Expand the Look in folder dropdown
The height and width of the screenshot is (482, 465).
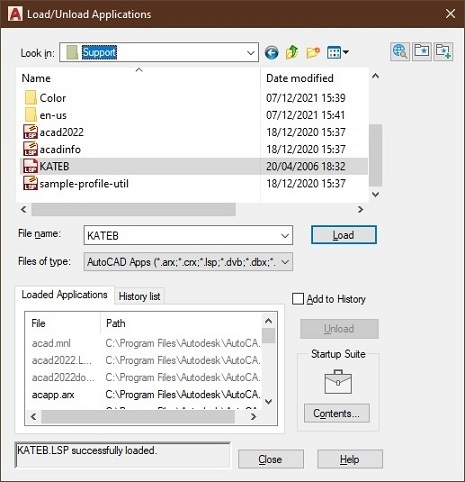point(251,53)
